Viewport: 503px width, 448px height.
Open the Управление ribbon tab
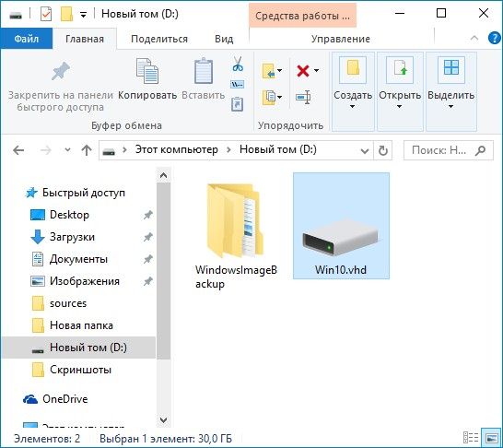(x=341, y=39)
